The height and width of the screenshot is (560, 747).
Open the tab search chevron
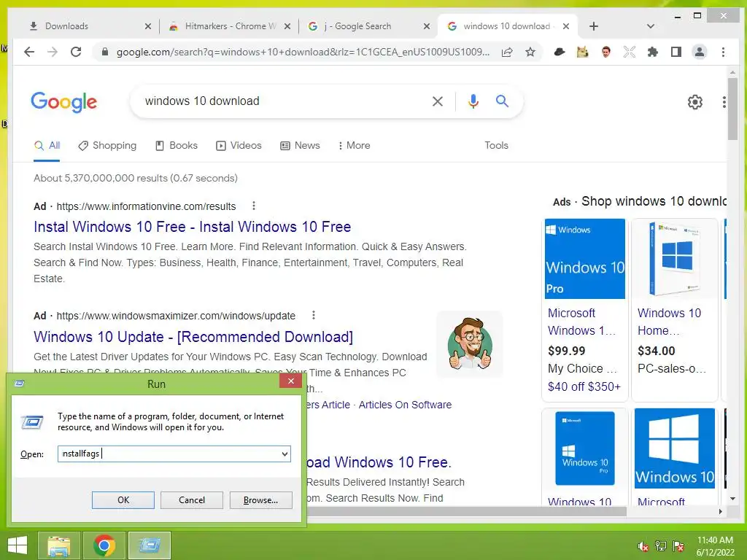click(650, 26)
